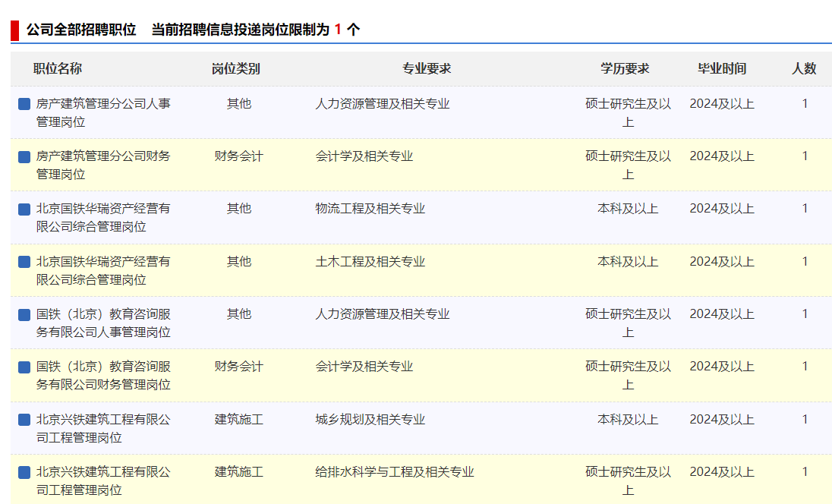Click 会计学及相关专业 in 房产建筑财务管理岗位 row

pyautogui.click(x=364, y=156)
